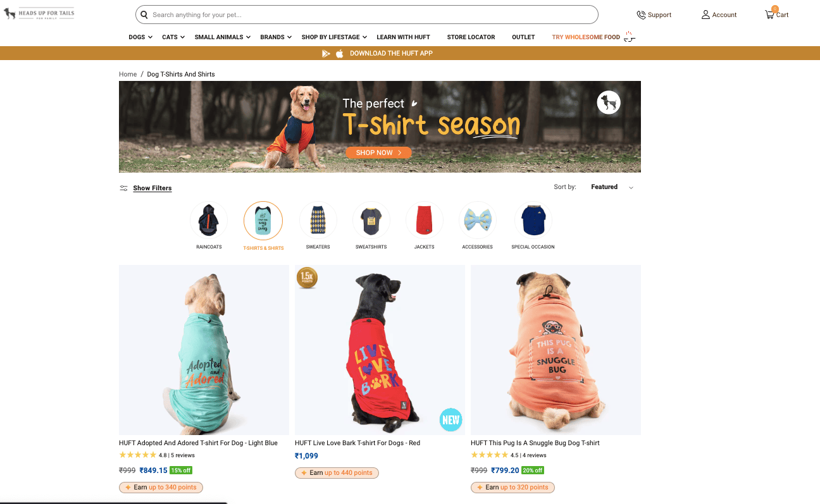Open the shopping cart icon
Screen dimensions: 820x504
click(769, 14)
